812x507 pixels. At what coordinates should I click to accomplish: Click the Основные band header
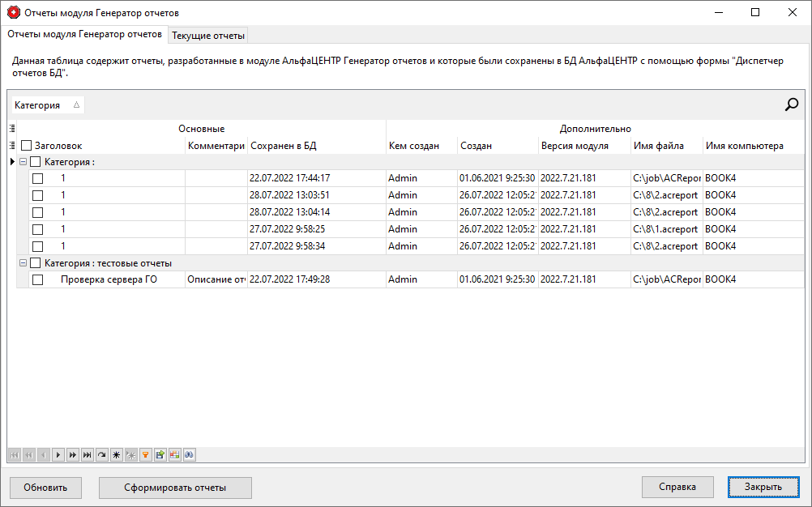coord(202,128)
